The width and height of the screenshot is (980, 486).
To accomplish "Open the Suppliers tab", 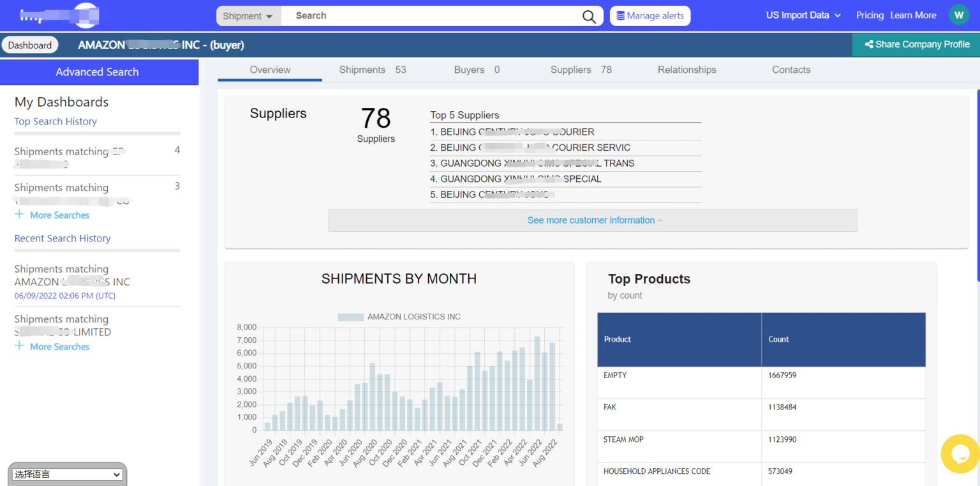I will pos(581,70).
